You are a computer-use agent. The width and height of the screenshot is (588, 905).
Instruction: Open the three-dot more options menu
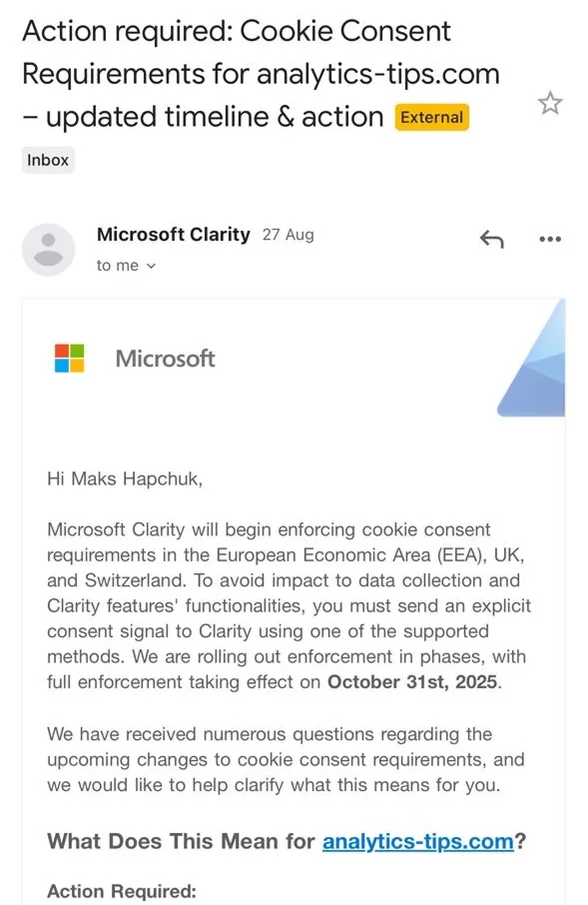[550, 239]
